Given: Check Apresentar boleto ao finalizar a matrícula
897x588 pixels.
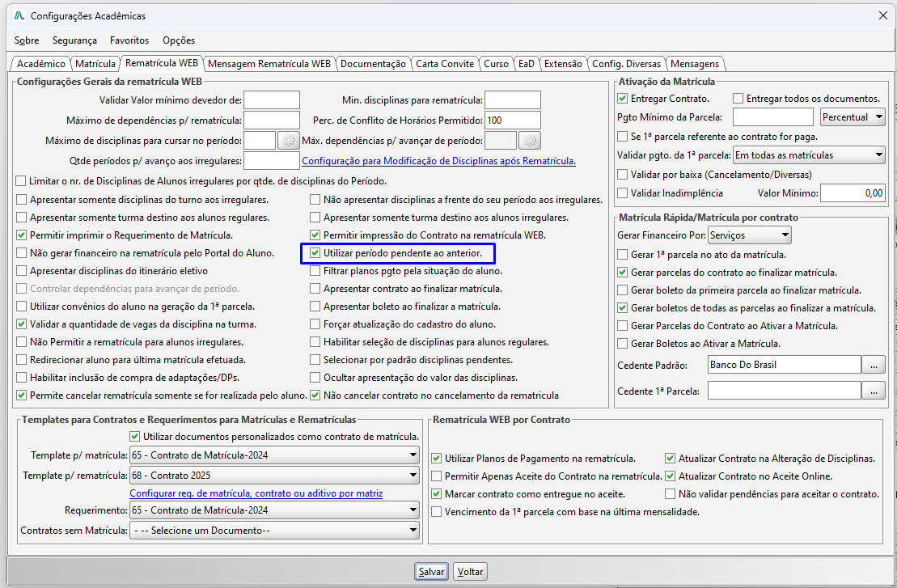Looking at the screenshot, I should 315,307.
